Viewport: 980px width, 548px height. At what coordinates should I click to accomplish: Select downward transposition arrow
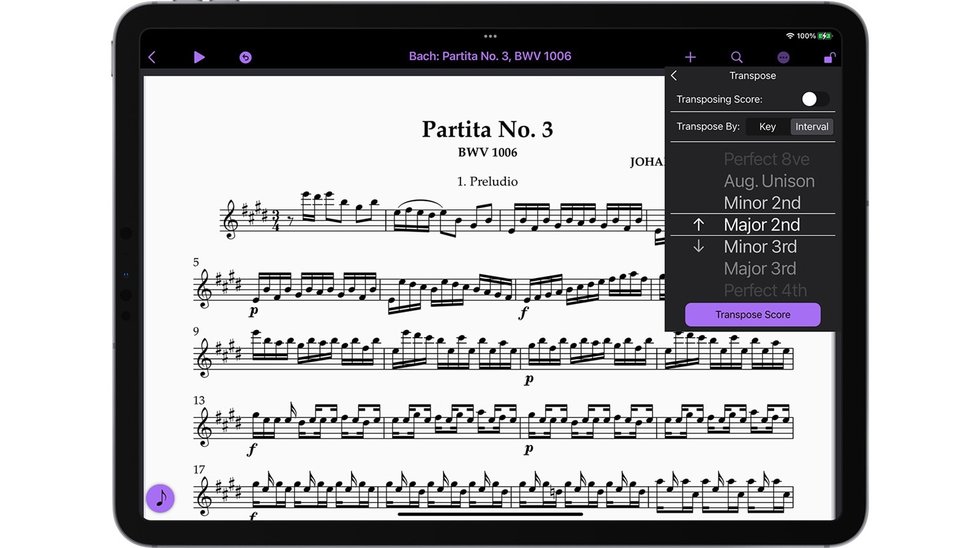coord(698,246)
